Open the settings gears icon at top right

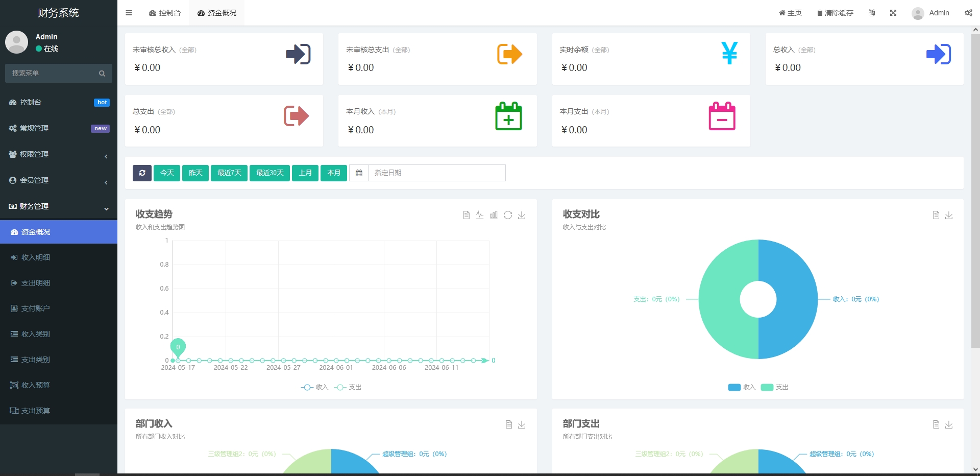[968, 13]
